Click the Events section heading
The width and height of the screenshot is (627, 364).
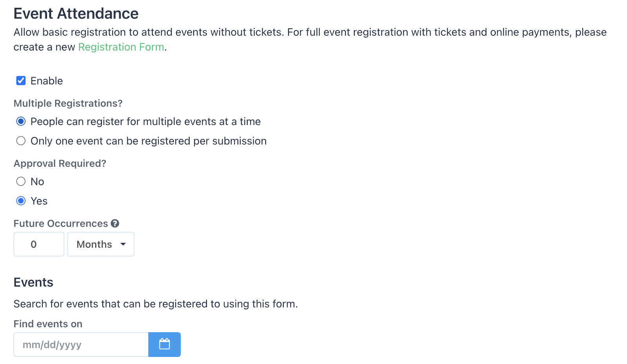(x=33, y=283)
